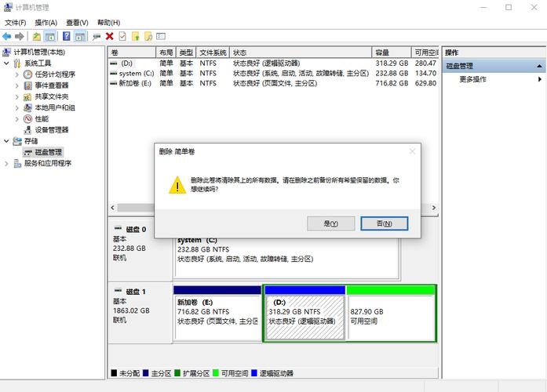Click the bright green 可用空间 legend swatch
This screenshot has height=392, width=547.
(216, 373)
